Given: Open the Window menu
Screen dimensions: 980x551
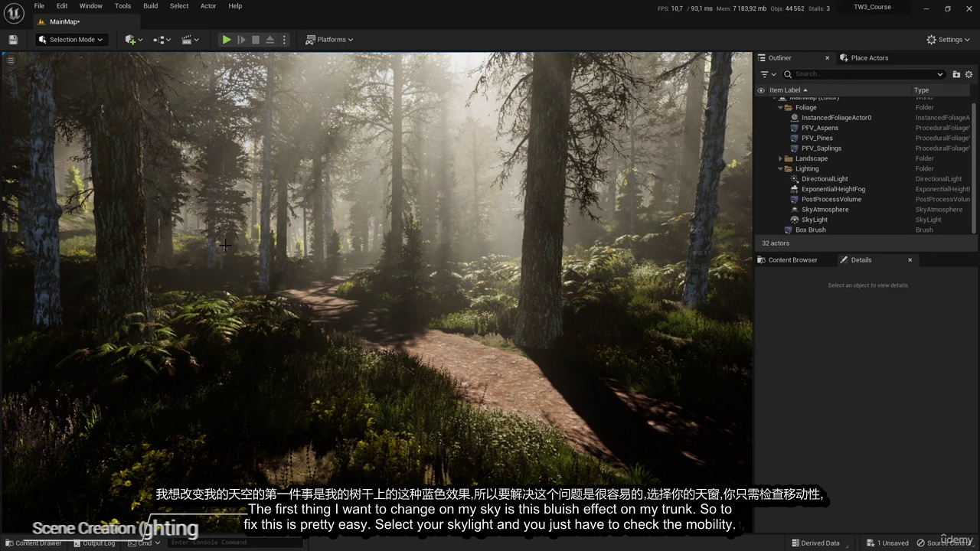Looking at the screenshot, I should click(x=90, y=6).
